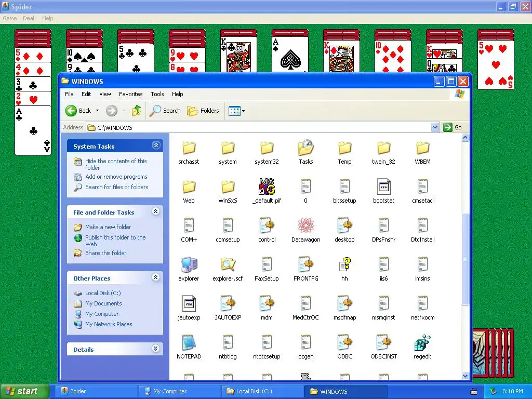Switch to Local Disk (C:) taskbar button
Image resolution: width=532 pixels, height=399 pixels.
tap(262, 391)
